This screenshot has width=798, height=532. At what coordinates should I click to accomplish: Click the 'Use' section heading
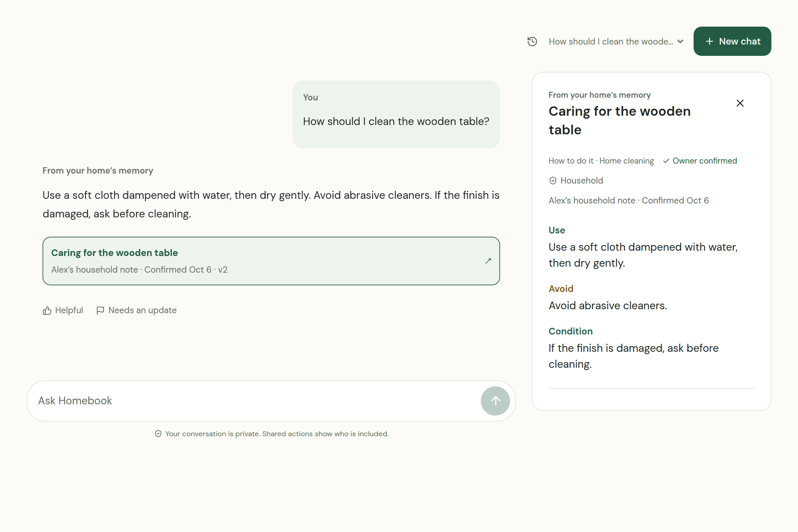tap(557, 230)
